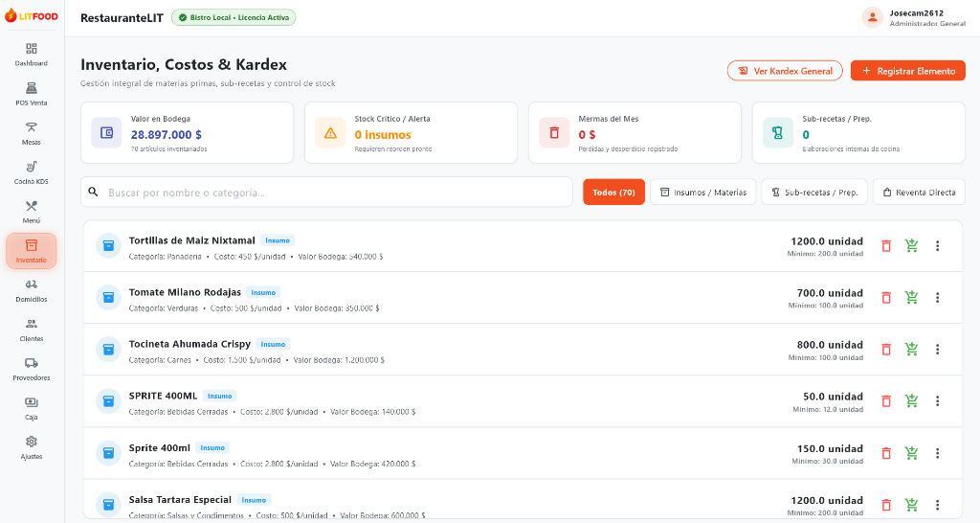Select the Todos (70) filter tab

613,193
